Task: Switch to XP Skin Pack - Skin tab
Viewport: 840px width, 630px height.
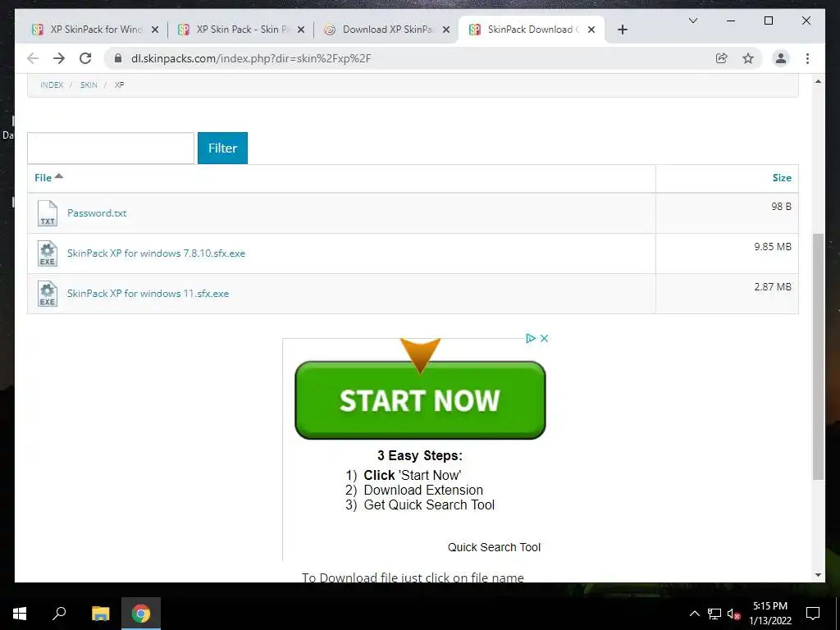Action: 241,30
